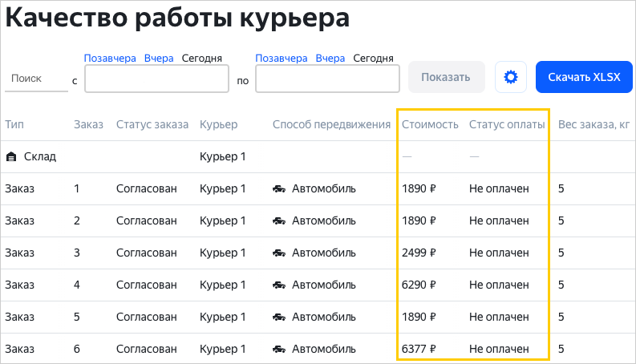
Task: Sort by the Стоимость column header
Action: pyautogui.click(x=430, y=124)
